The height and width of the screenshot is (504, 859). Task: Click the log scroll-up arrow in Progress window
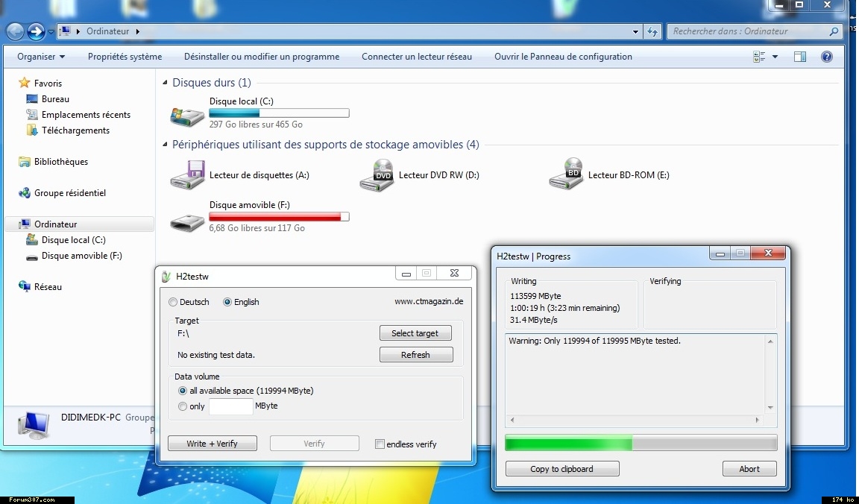point(770,341)
